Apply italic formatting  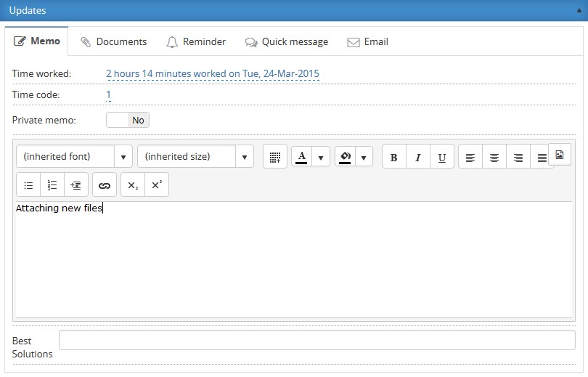pos(417,157)
